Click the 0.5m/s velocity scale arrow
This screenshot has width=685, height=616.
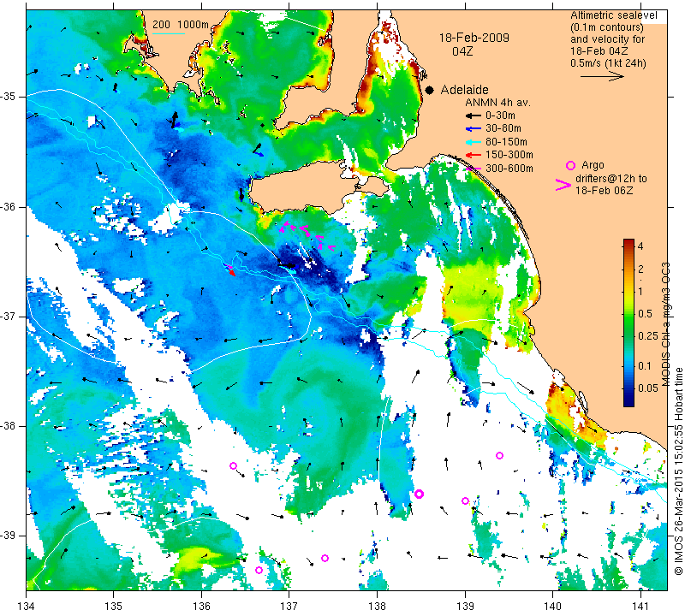coord(602,76)
